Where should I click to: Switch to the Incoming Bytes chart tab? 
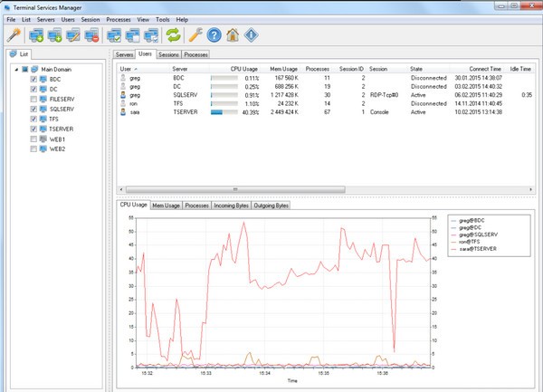point(231,206)
